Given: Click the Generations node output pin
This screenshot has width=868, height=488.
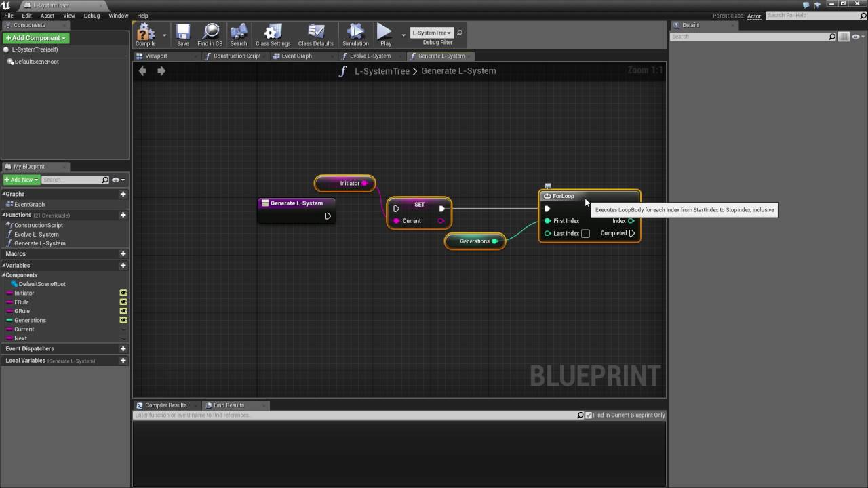Looking at the screenshot, I should click(494, 241).
